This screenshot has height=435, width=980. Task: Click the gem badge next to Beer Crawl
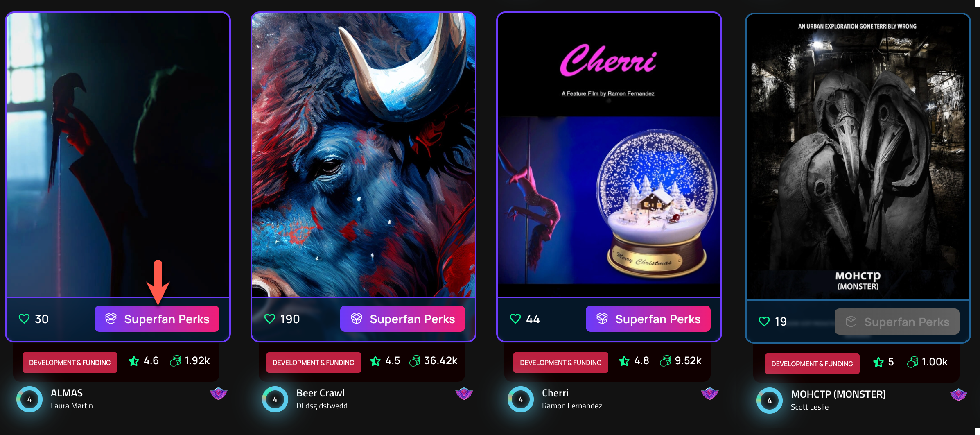(x=464, y=394)
